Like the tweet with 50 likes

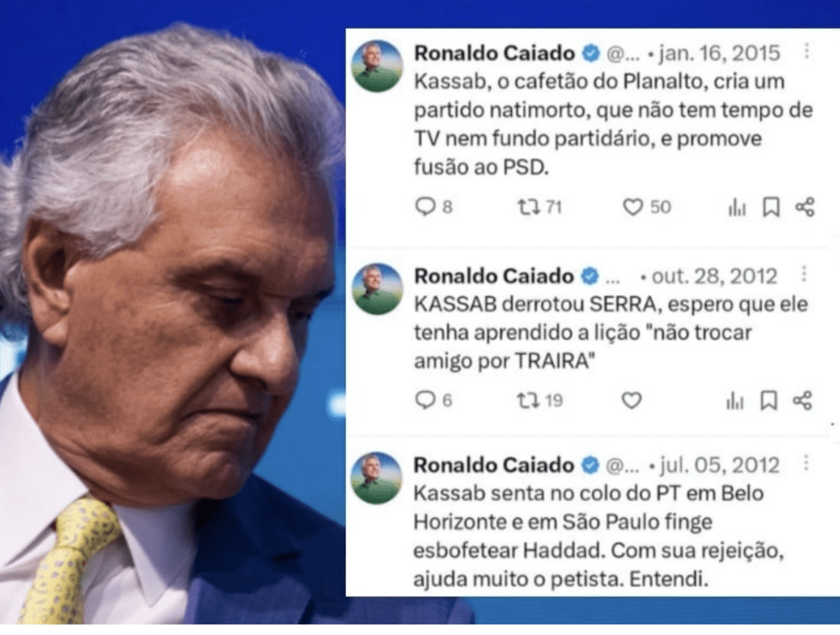tap(632, 207)
